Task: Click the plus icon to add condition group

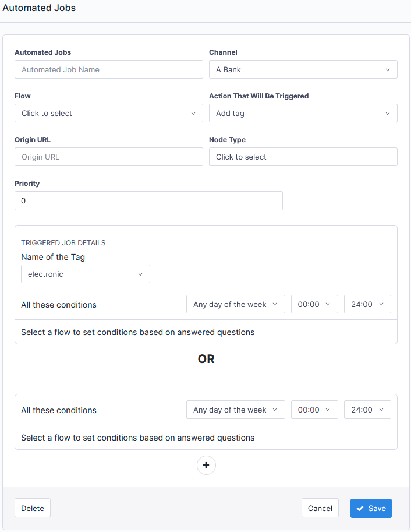Action: click(206, 466)
